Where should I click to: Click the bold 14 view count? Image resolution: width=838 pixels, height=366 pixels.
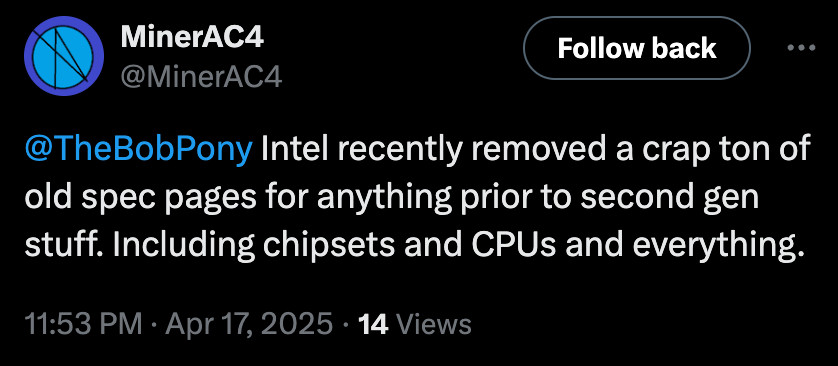pyautogui.click(x=373, y=325)
